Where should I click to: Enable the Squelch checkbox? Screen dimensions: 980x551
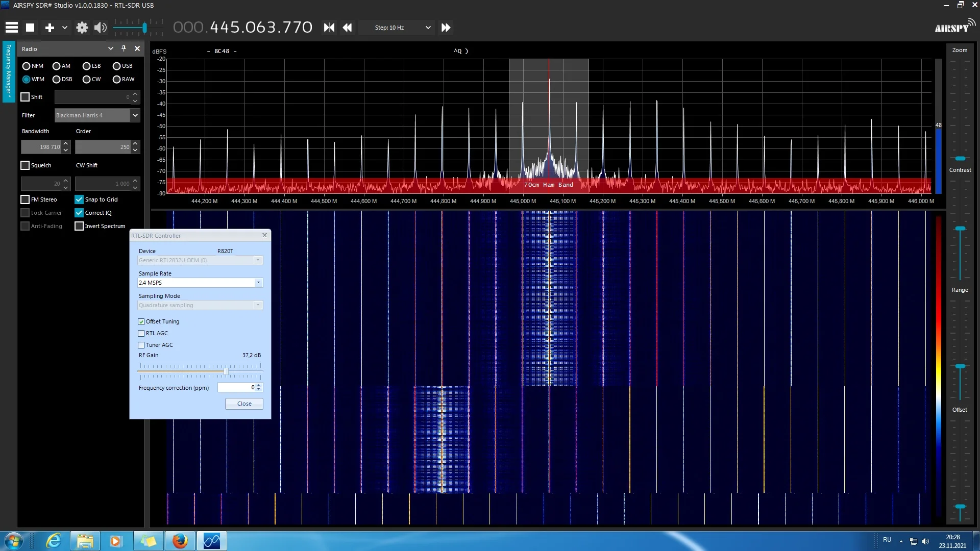25,165
